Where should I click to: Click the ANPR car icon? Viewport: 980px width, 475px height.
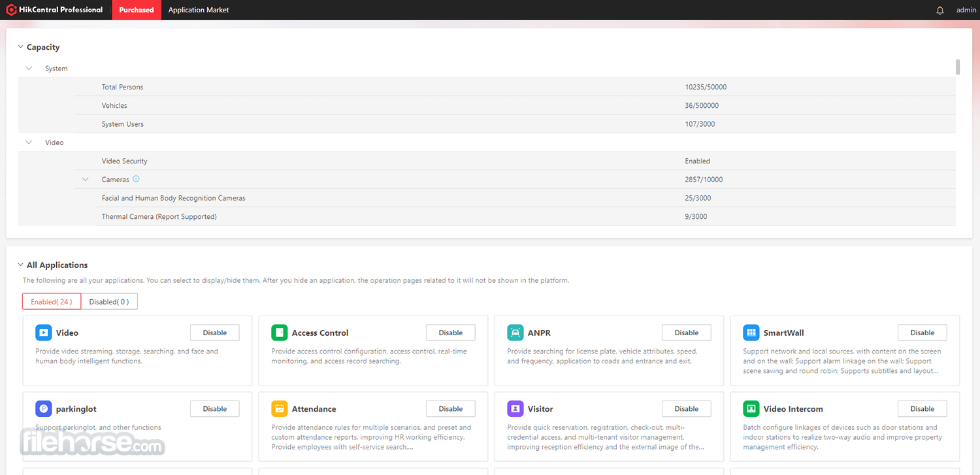[x=515, y=333]
